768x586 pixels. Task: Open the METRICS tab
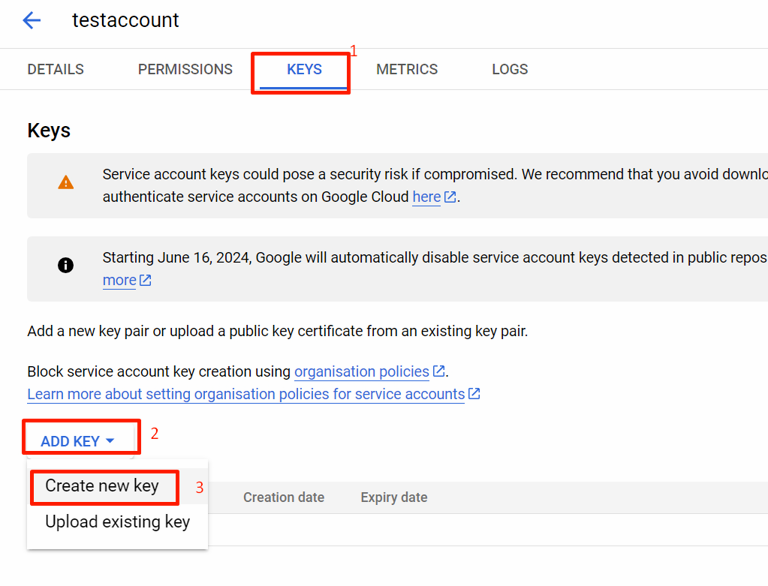pyautogui.click(x=407, y=70)
